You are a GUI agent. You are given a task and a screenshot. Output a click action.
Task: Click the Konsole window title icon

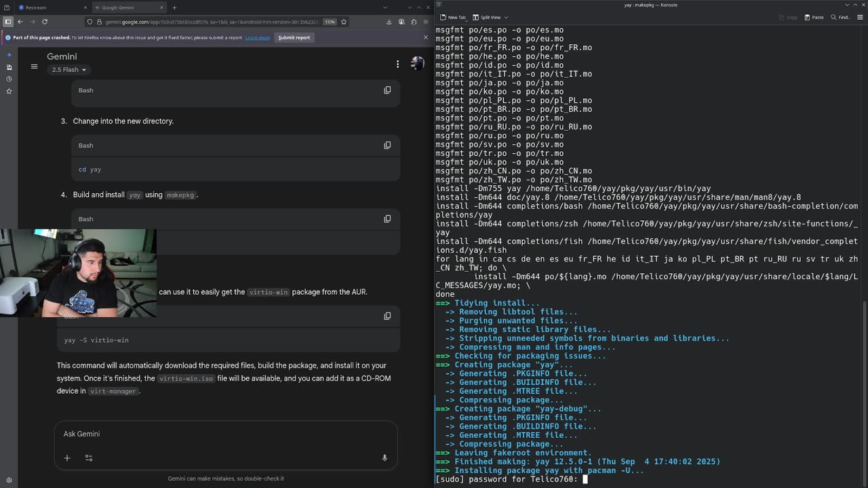[439, 5]
